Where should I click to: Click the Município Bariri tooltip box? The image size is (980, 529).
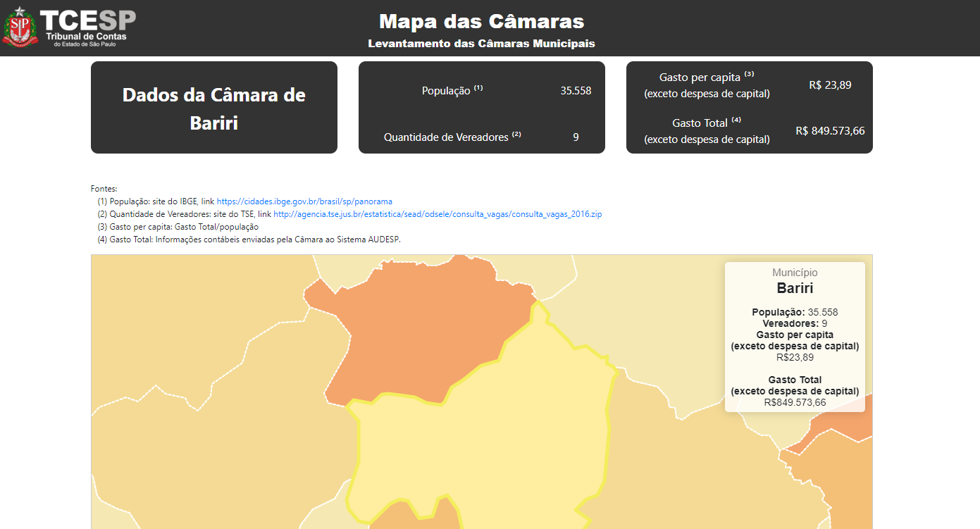pyautogui.click(x=795, y=337)
